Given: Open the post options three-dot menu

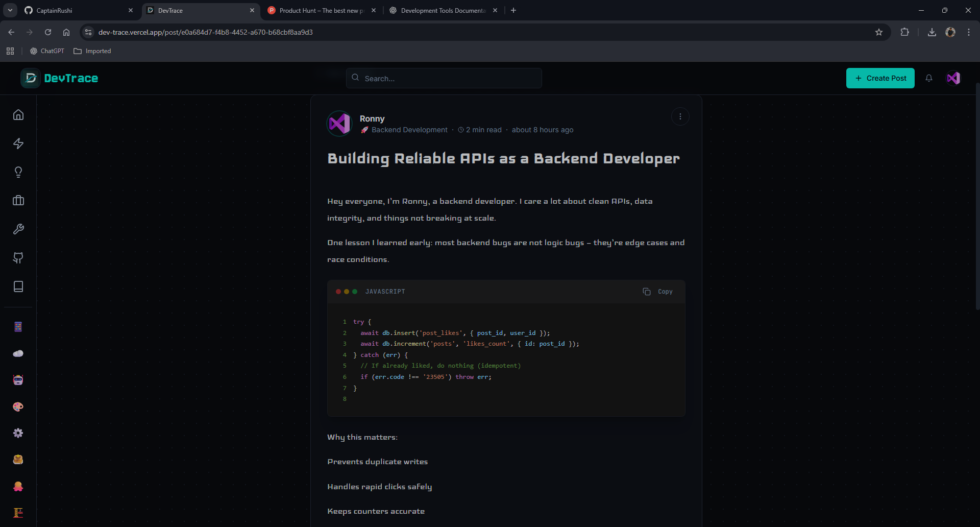Looking at the screenshot, I should pos(680,116).
